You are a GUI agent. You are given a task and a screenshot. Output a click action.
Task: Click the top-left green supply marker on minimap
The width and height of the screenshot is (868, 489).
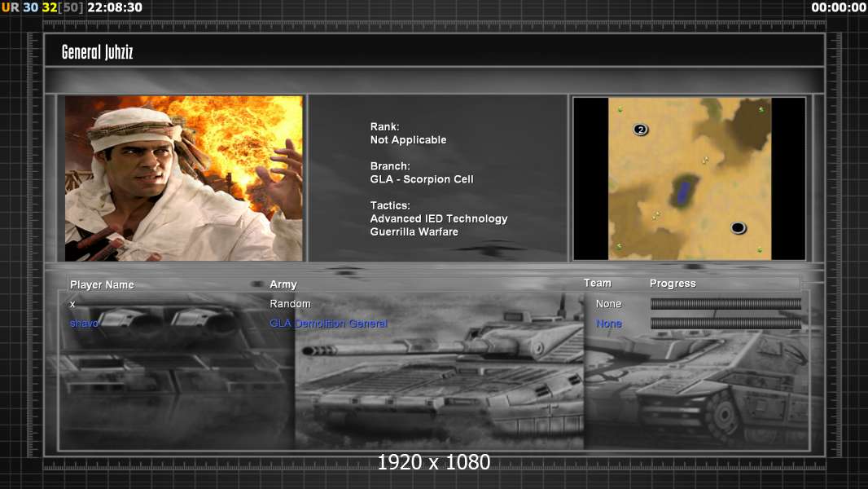pos(620,109)
